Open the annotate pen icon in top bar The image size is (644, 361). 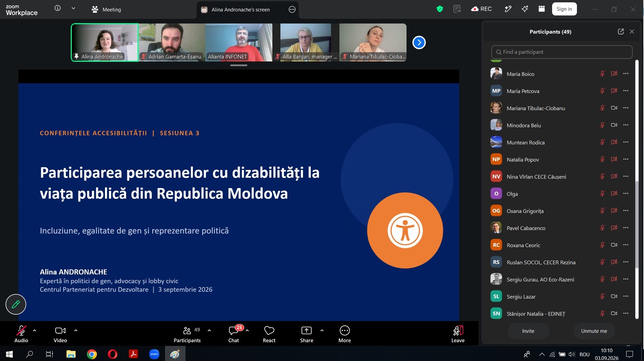click(x=508, y=9)
